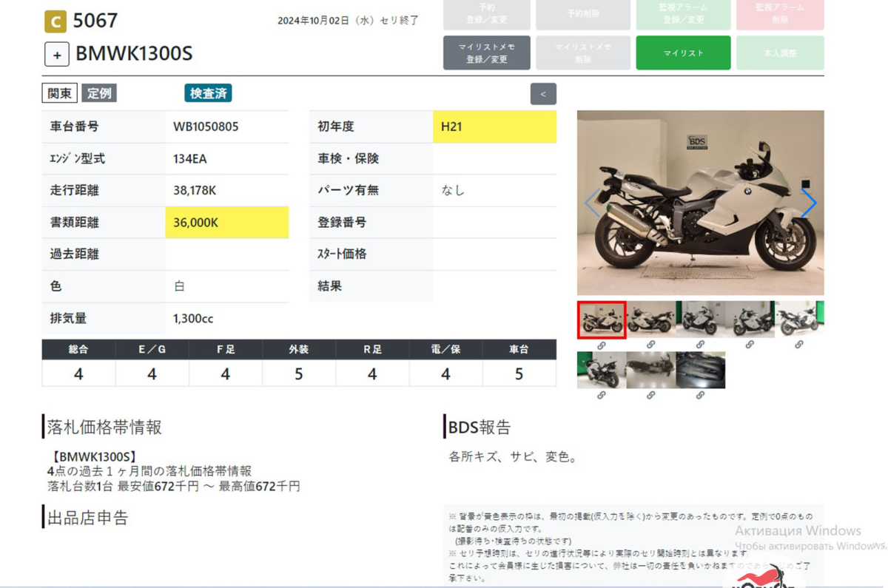Click 外装 score value 5
Viewport: 888px width, 588px height.
(299, 374)
